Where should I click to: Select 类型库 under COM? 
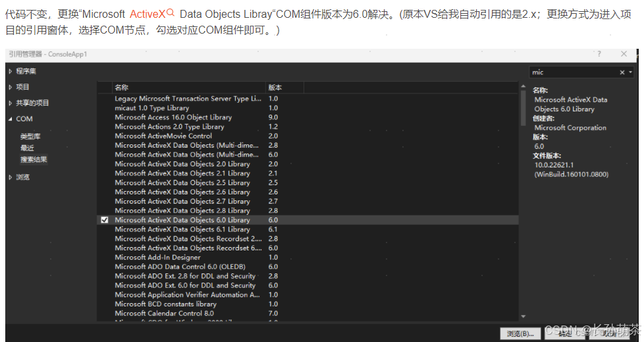30,136
